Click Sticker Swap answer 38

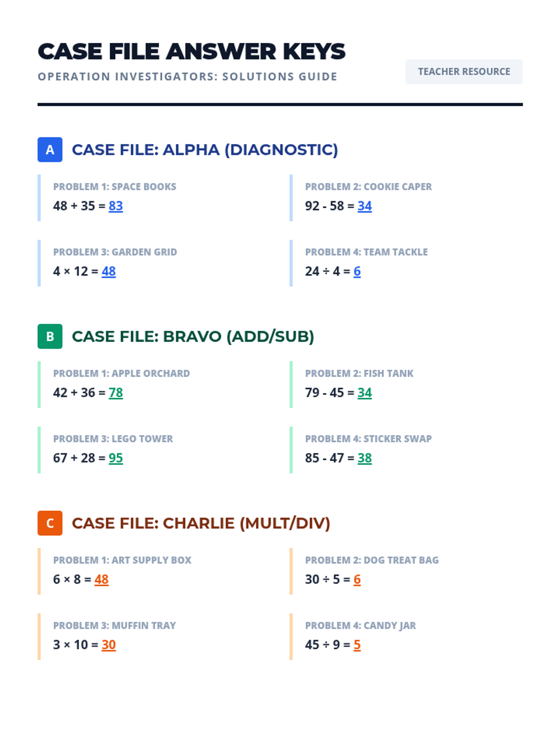(364, 458)
